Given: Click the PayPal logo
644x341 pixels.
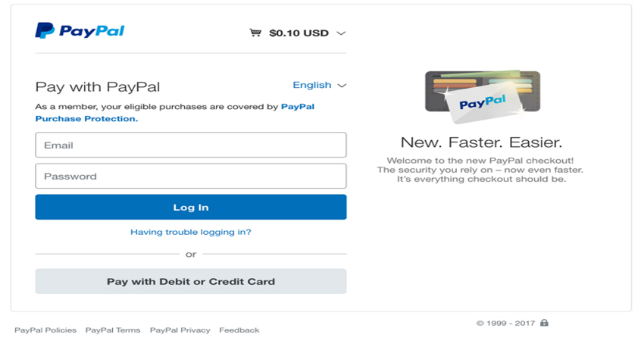Looking at the screenshot, I should (80, 31).
